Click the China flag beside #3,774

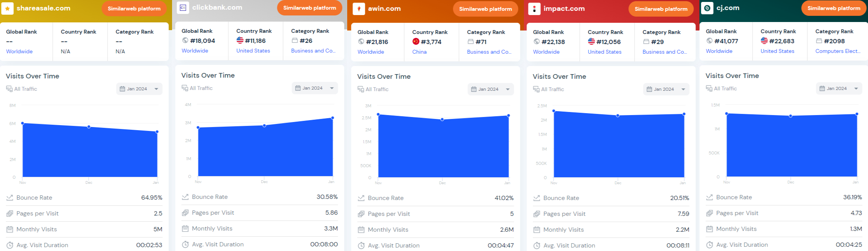click(416, 42)
